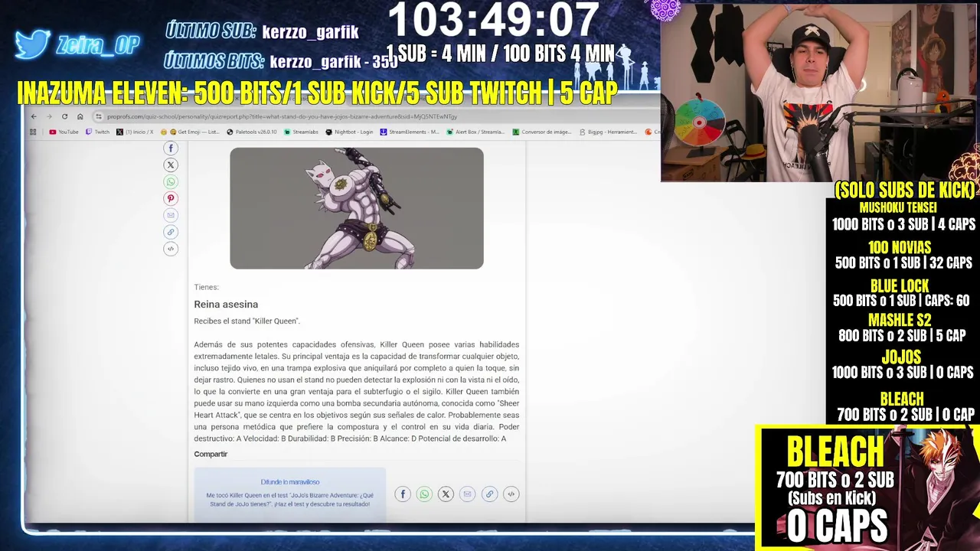This screenshot has width=980, height=551.
Task: Click 'MUSHOKU TENSEI' in the side list
Action: [x=898, y=207]
